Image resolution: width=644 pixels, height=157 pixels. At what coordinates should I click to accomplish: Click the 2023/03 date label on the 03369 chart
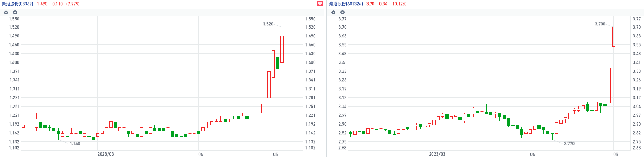coord(105,154)
